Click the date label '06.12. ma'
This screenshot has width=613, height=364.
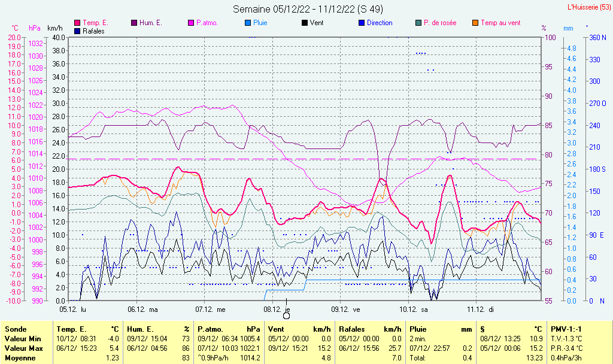(x=142, y=310)
